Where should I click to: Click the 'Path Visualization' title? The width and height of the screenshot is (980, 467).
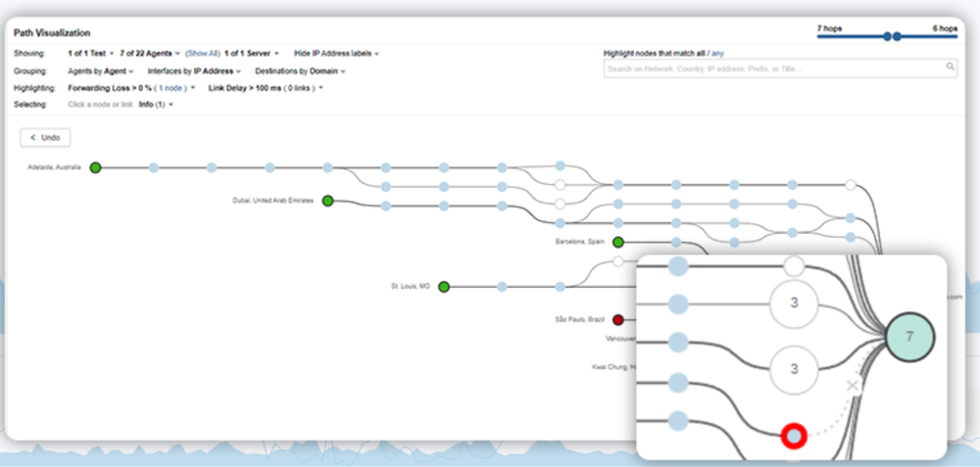52,33
